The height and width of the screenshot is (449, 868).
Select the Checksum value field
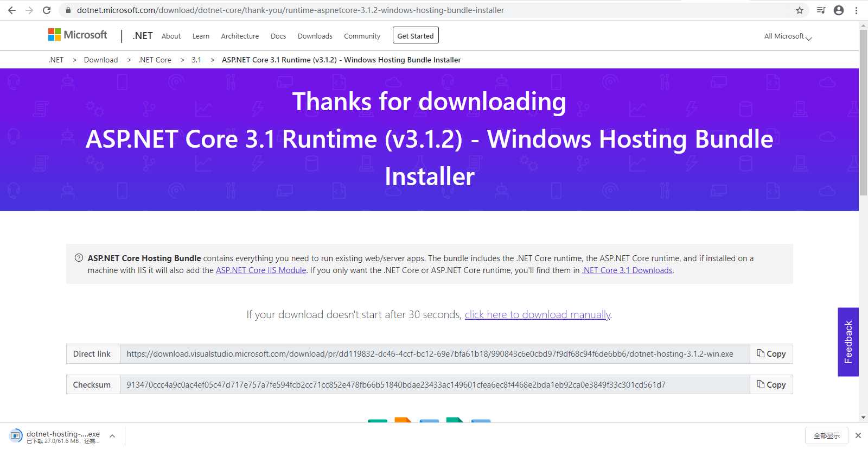point(435,385)
